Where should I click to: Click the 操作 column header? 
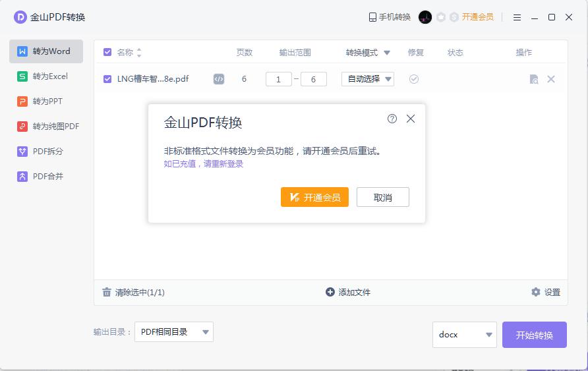point(524,53)
